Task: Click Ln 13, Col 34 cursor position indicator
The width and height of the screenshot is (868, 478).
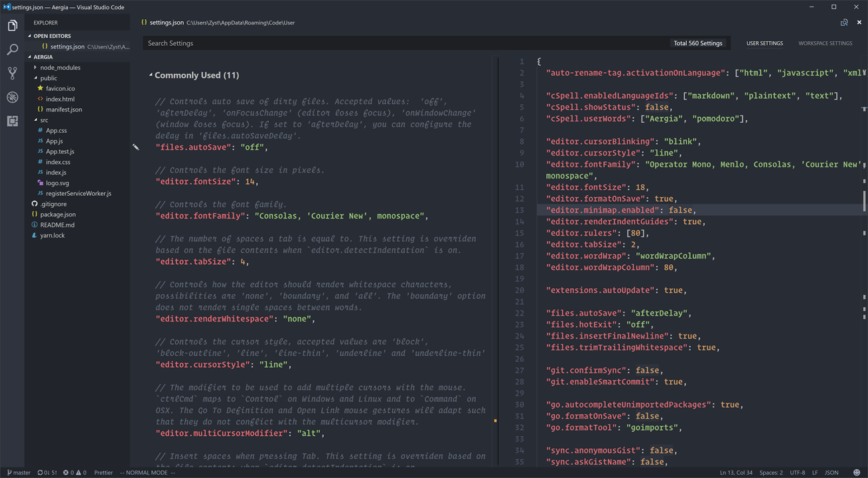Action: click(x=736, y=473)
